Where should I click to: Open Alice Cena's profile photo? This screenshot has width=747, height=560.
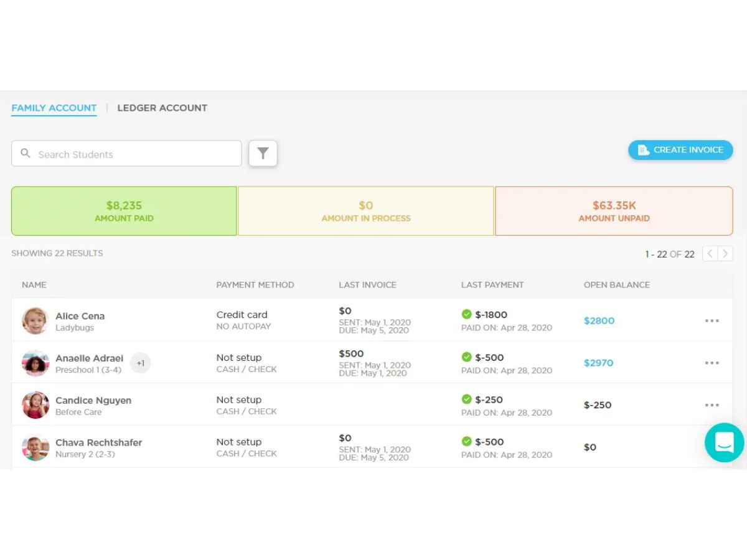(35, 320)
